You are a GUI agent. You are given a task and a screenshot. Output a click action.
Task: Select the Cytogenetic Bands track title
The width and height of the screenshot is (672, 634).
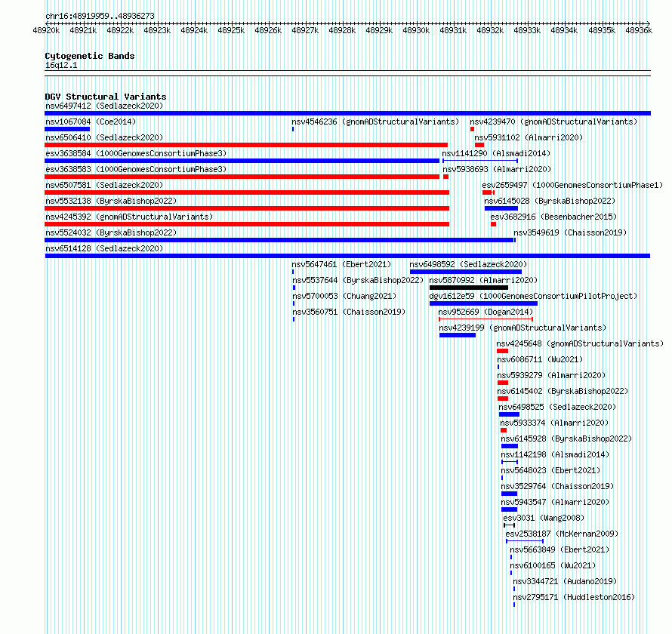(90, 56)
